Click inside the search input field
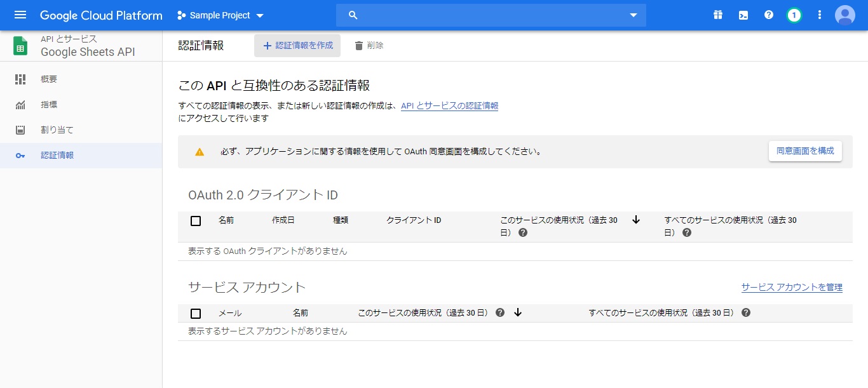Screen dimensions: 868x388 click(477, 14)
